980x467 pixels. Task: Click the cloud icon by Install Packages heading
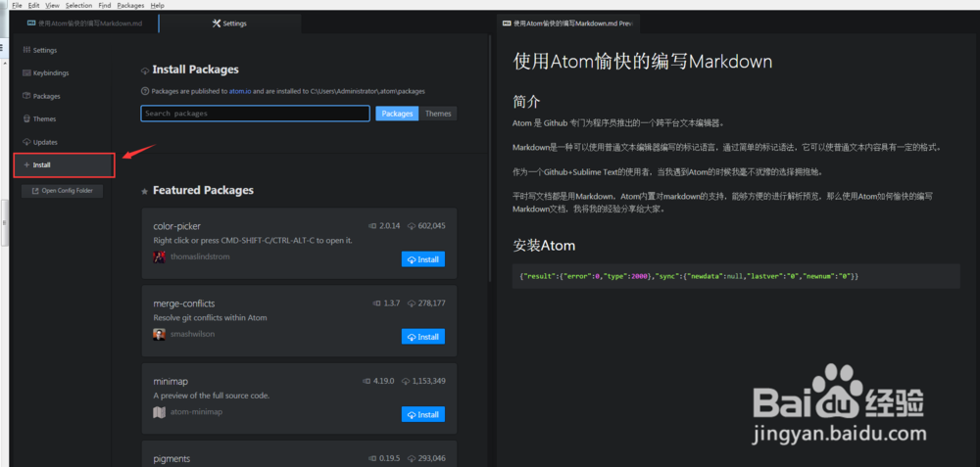click(x=145, y=70)
